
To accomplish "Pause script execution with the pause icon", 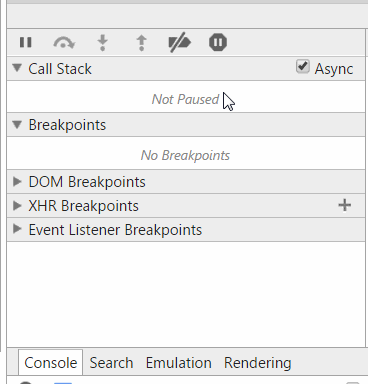I will [26, 42].
